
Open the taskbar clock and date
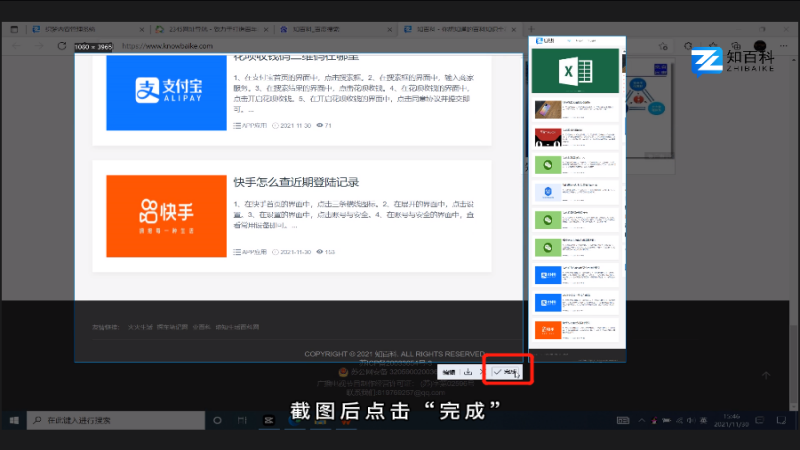[x=731, y=420]
